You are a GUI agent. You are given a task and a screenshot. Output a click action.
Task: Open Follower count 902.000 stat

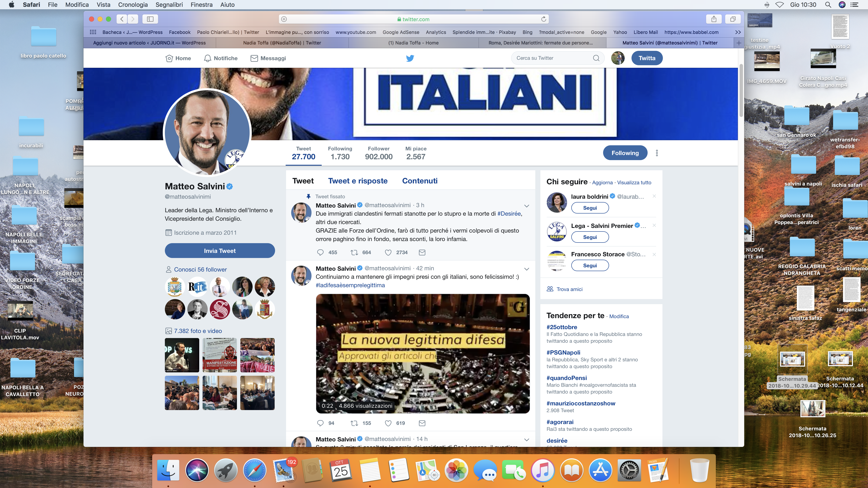tap(378, 153)
